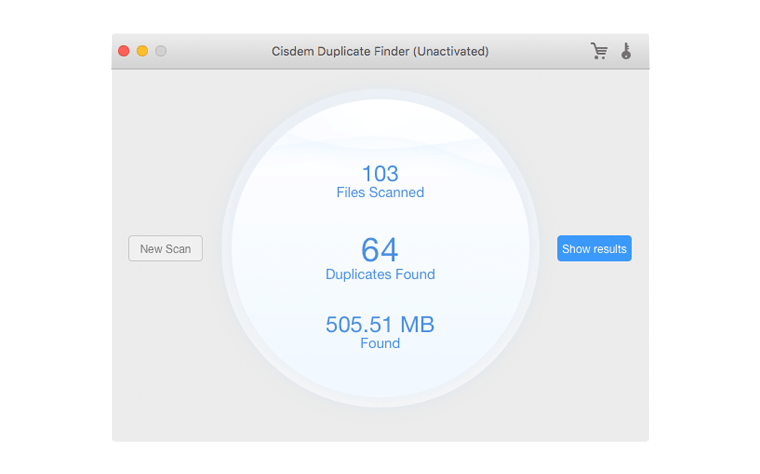The height and width of the screenshot is (474, 760).
Task: Close the Duplicate Finder window
Action: coord(124,51)
